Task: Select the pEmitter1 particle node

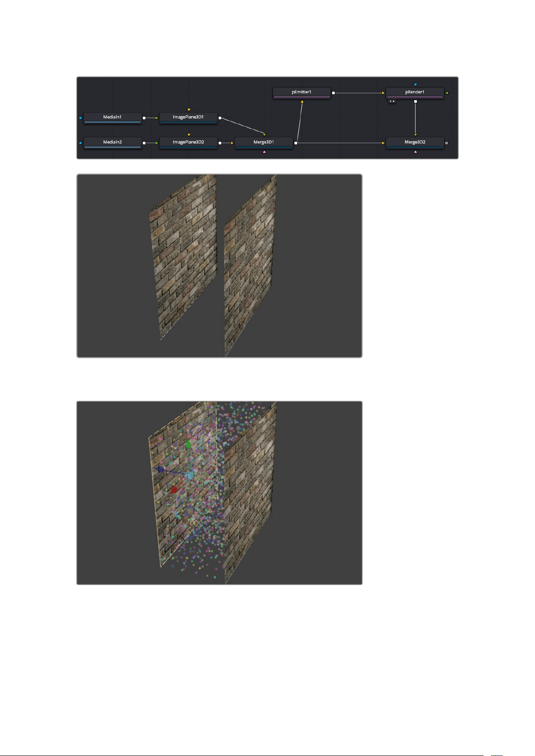Action: click(x=302, y=92)
